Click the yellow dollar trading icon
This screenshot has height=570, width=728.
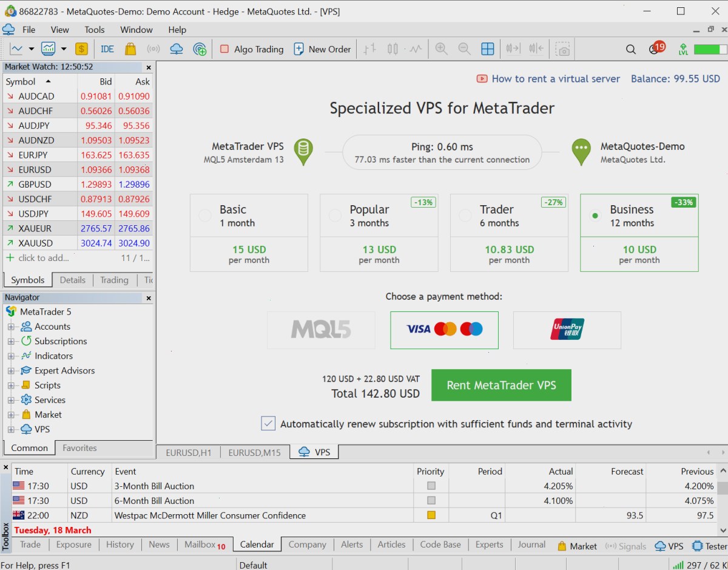(82, 49)
